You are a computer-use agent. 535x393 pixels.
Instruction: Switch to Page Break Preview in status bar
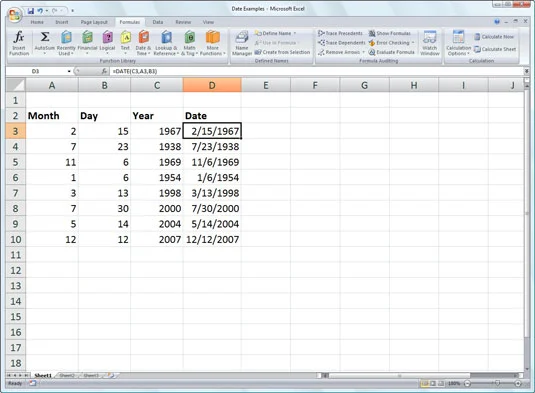[x=441, y=383]
